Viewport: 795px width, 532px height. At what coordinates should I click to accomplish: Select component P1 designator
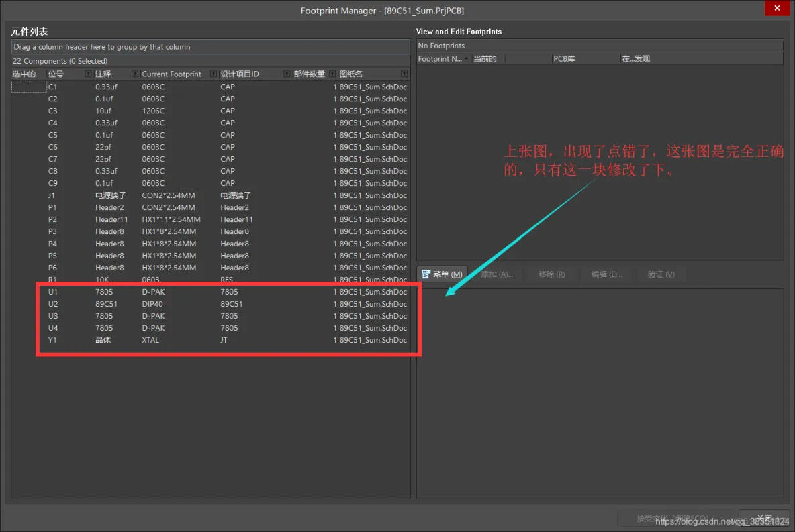pos(52,208)
